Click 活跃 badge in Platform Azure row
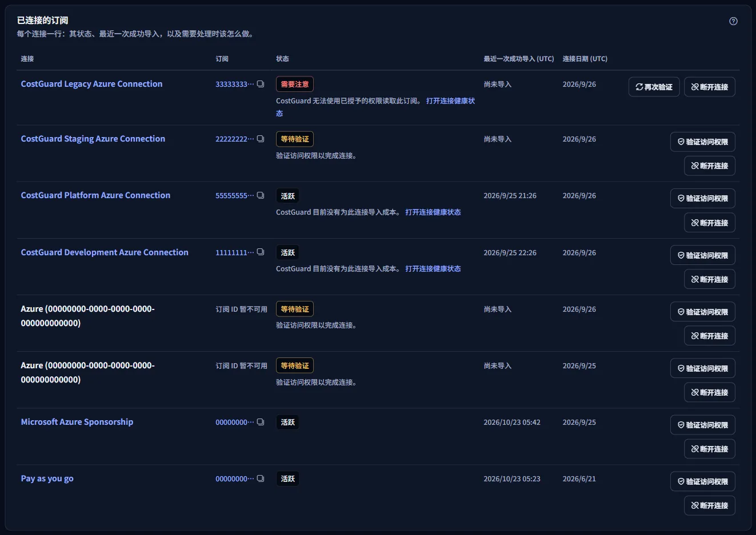Image resolution: width=756 pixels, height=535 pixels. 287,196
